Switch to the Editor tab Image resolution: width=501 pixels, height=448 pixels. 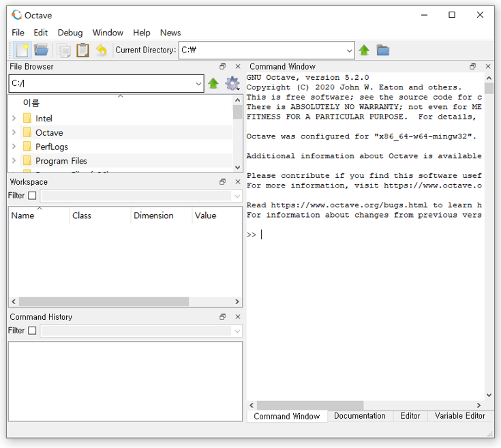click(x=410, y=416)
